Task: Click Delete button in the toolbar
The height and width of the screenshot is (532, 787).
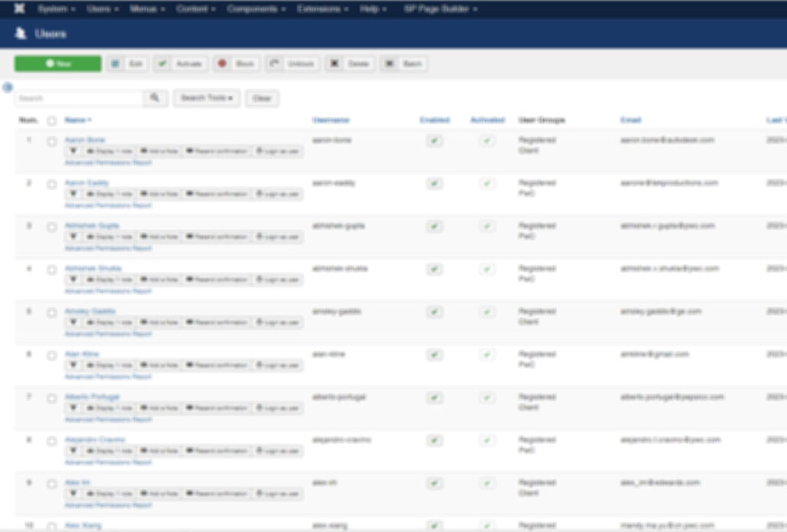Action: 350,64
